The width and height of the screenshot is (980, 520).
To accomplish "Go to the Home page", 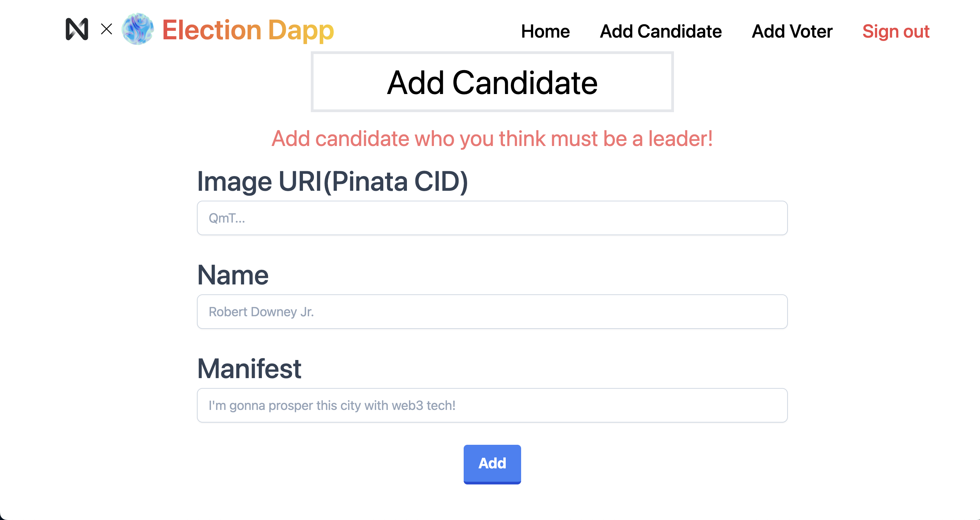I will click(545, 31).
